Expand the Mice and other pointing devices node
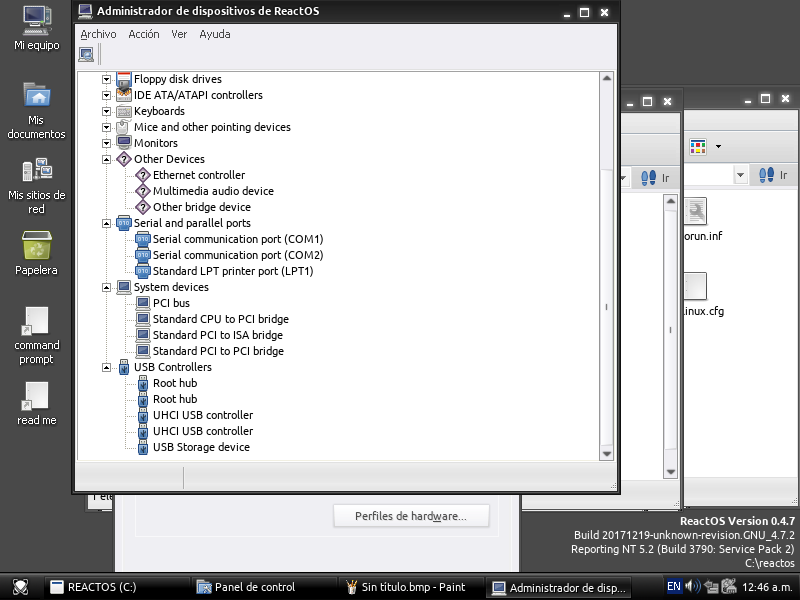Screen dimensions: 800x600 coord(106,127)
